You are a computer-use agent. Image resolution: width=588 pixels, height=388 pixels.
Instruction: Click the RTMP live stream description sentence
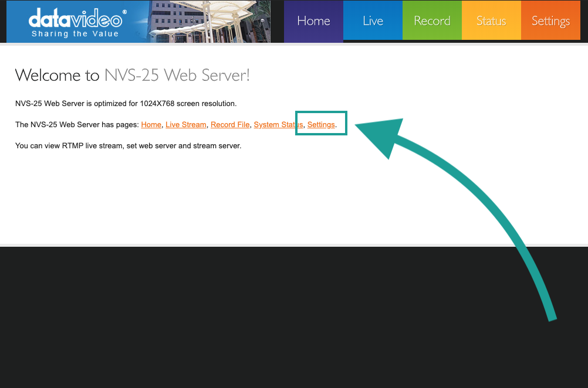pyautogui.click(x=128, y=145)
